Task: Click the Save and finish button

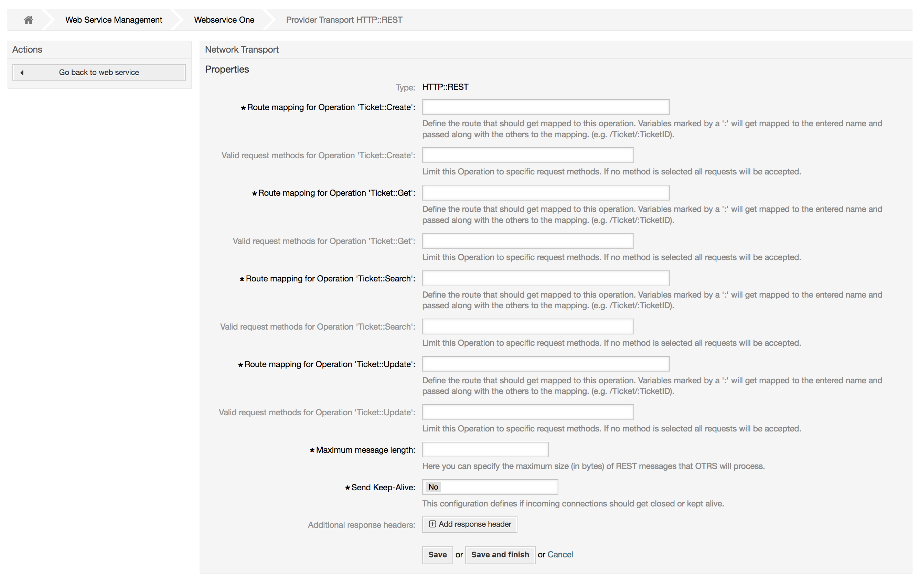Action: 500,555
